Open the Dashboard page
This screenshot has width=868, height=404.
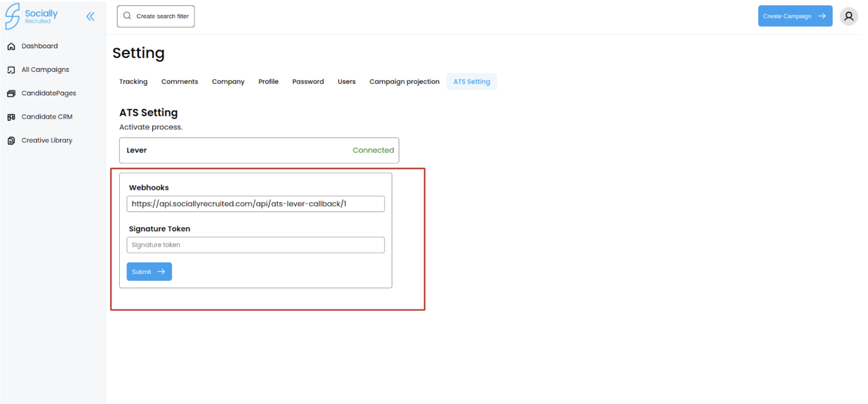[x=39, y=46]
